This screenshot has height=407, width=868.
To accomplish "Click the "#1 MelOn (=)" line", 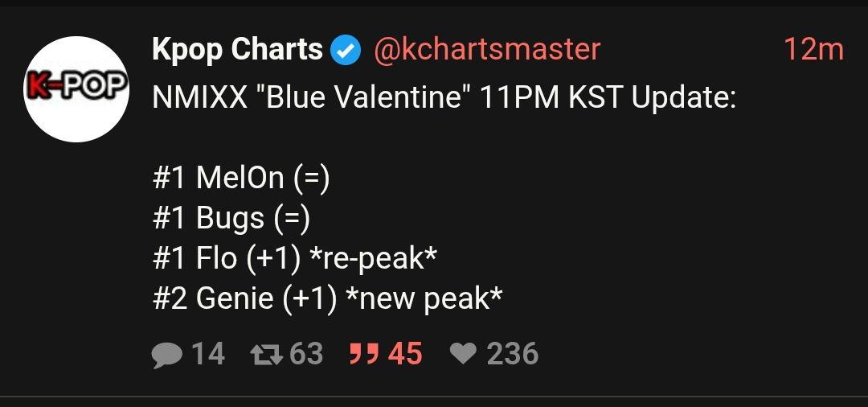I will pyautogui.click(x=241, y=178).
